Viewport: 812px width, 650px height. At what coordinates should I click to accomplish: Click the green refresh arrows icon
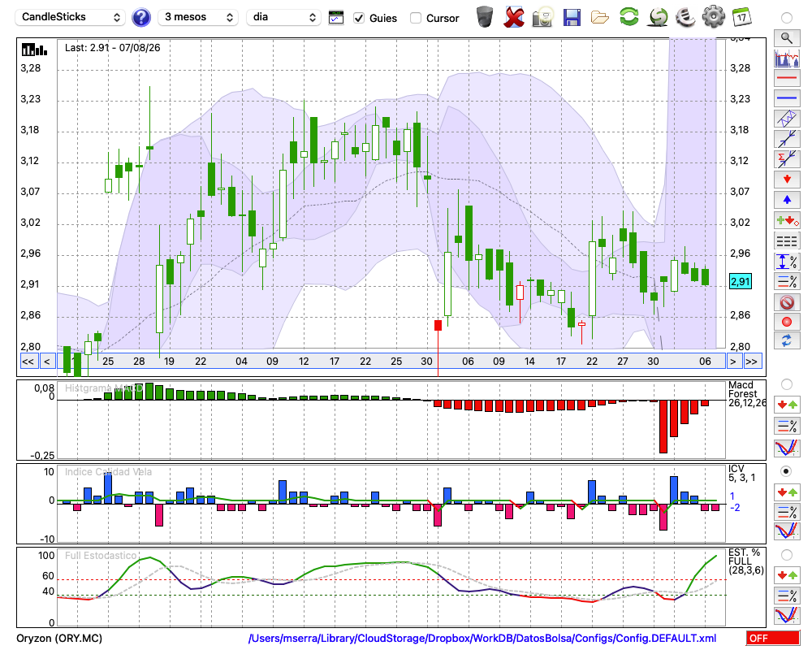(x=628, y=17)
